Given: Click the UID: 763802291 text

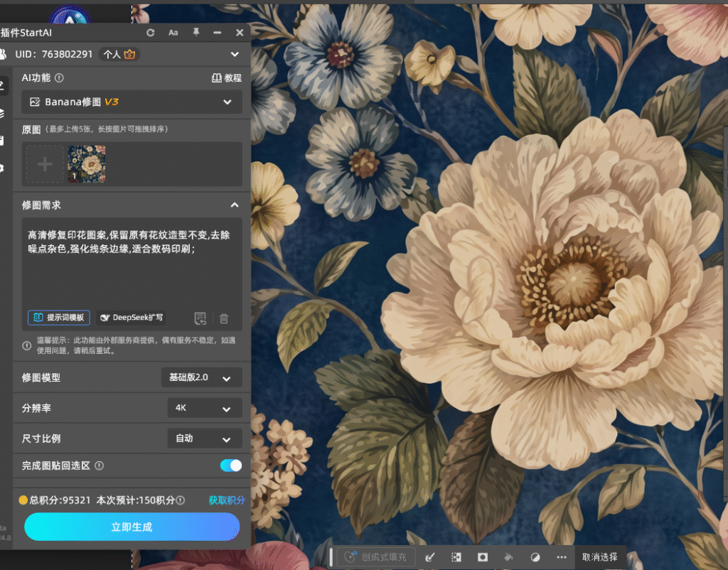Looking at the screenshot, I should point(54,54).
